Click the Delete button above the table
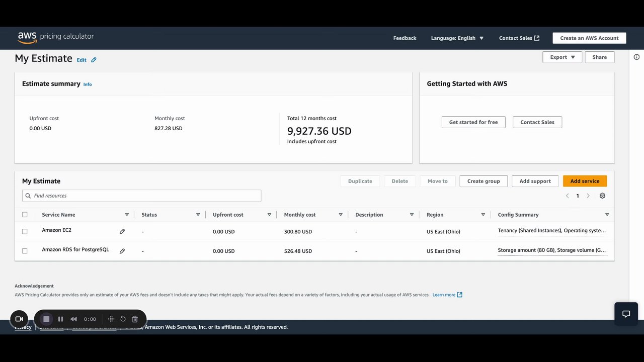Image resolution: width=644 pixels, height=362 pixels. [400, 181]
